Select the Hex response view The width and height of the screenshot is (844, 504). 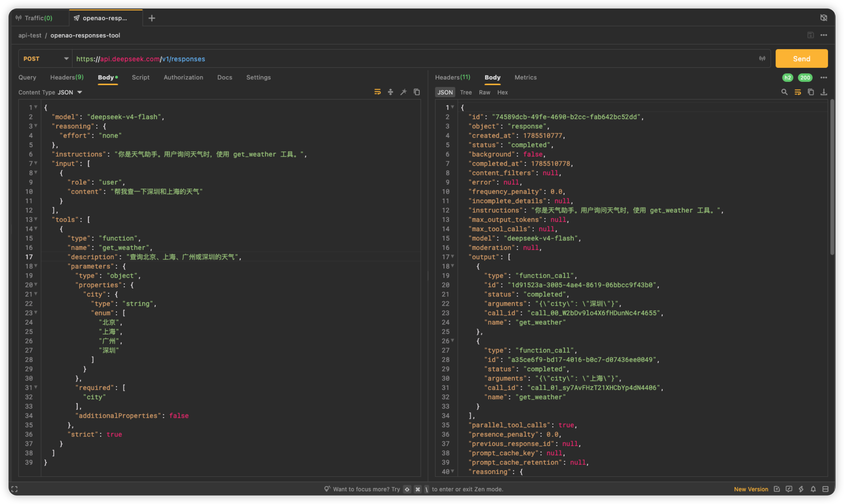click(502, 92)
